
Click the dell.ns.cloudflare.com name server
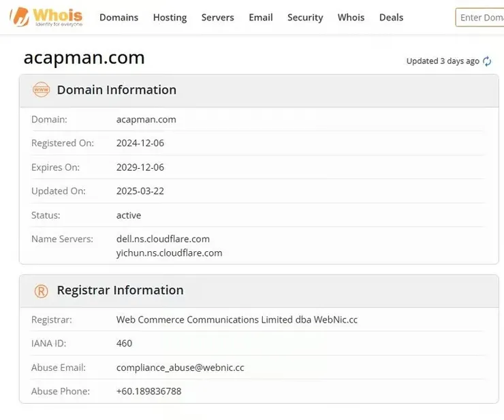(163, 239)
